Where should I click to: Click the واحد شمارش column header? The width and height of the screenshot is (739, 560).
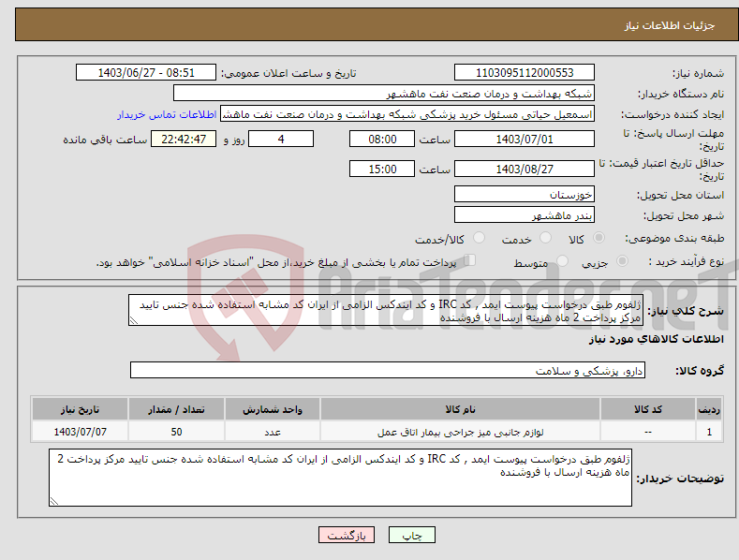(273, 409)
